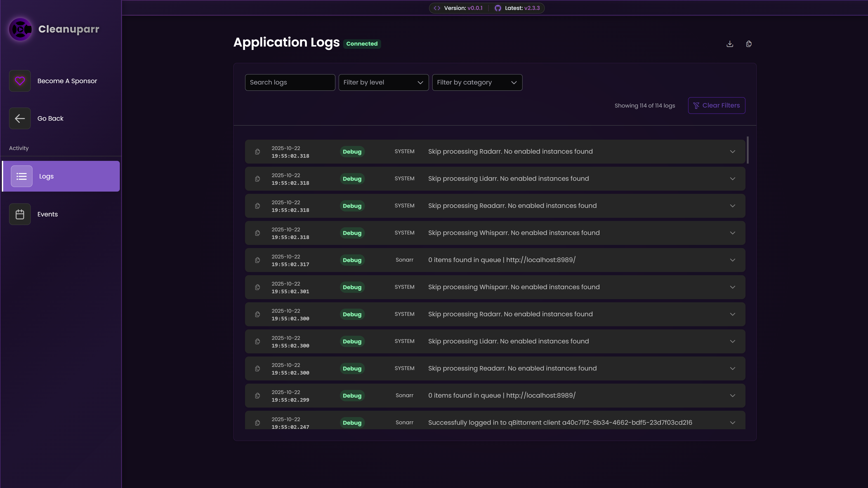
Task: Open the Filter by level dropdown
Action: coord(383,82)
